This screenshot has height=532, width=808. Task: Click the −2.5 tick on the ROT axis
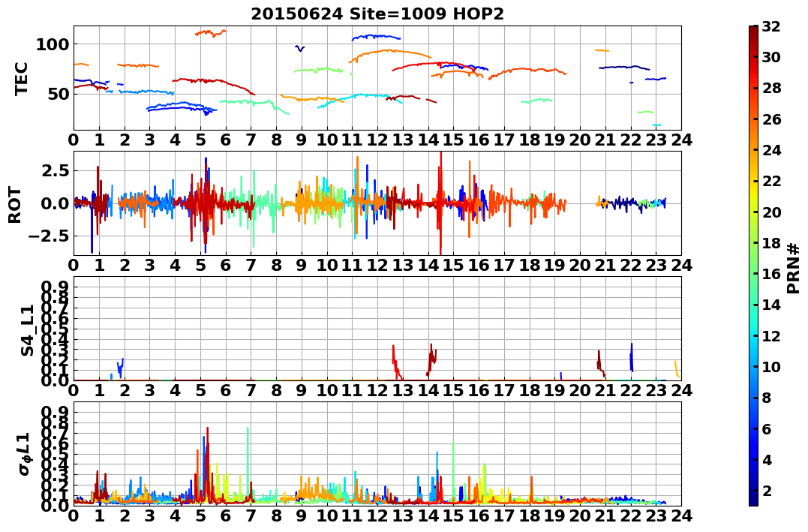point(49,236)
